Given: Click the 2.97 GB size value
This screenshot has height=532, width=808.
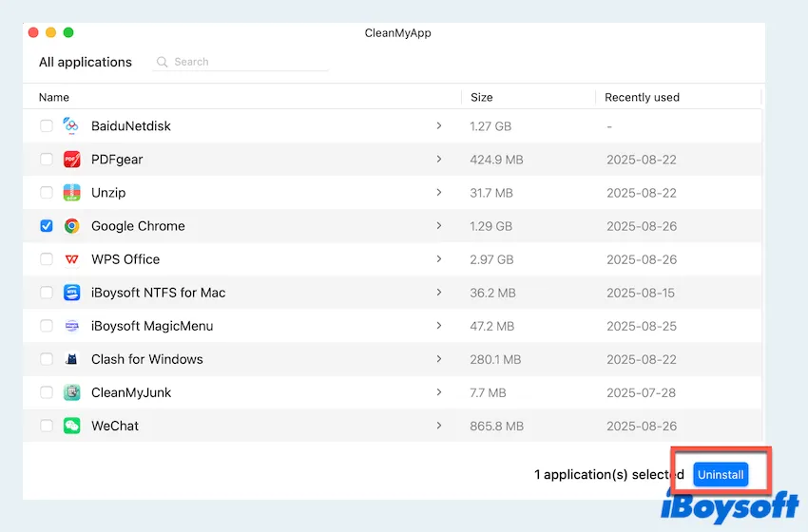Looking at the screenshot, I should 491,259.
